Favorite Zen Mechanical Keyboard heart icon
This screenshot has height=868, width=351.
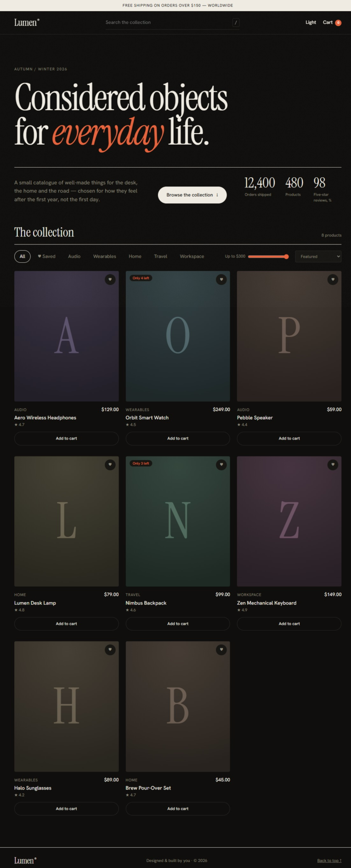point(333,464)
